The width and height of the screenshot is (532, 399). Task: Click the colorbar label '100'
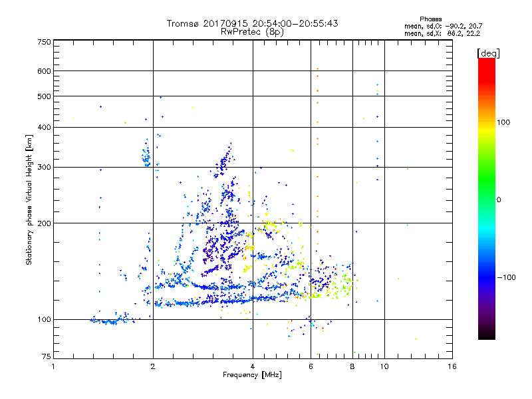tap(503, 122)
